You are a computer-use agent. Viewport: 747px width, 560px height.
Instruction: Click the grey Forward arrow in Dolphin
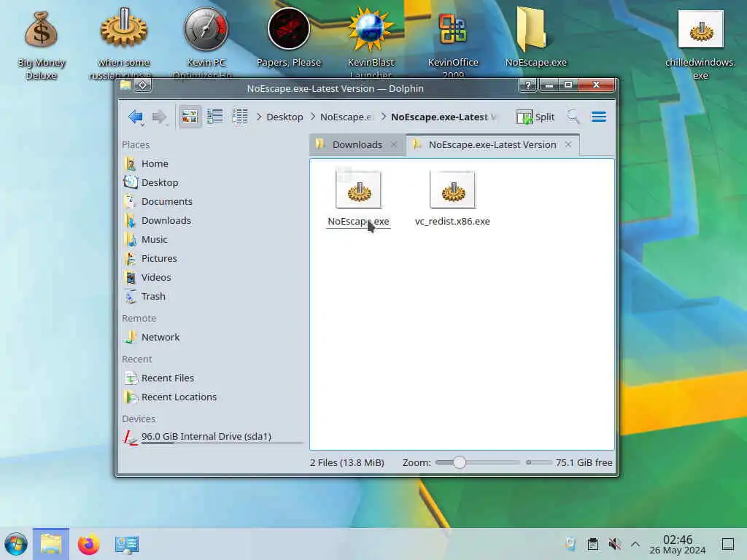pyautogui.click(x=159, y=117)
